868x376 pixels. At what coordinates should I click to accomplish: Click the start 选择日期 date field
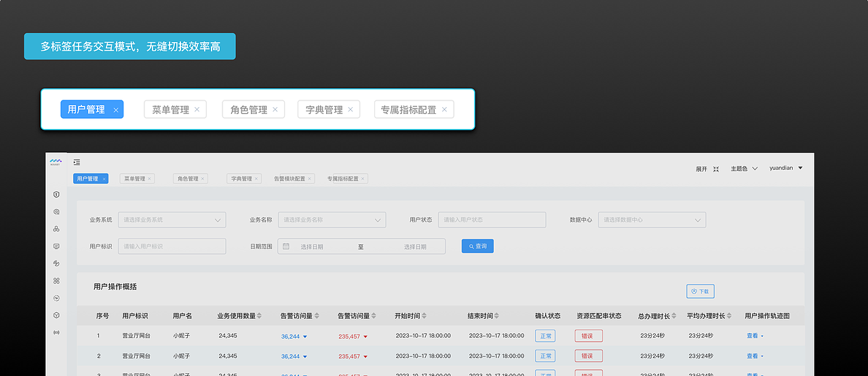(312, 247)
